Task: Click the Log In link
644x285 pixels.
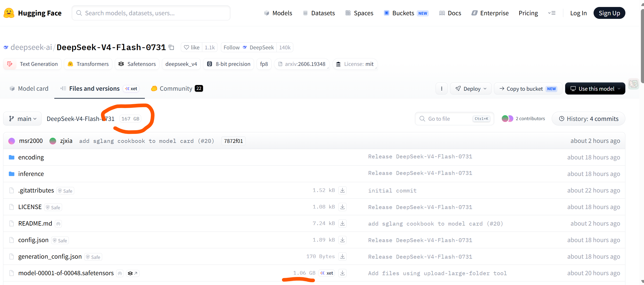Action: point(578,13)
